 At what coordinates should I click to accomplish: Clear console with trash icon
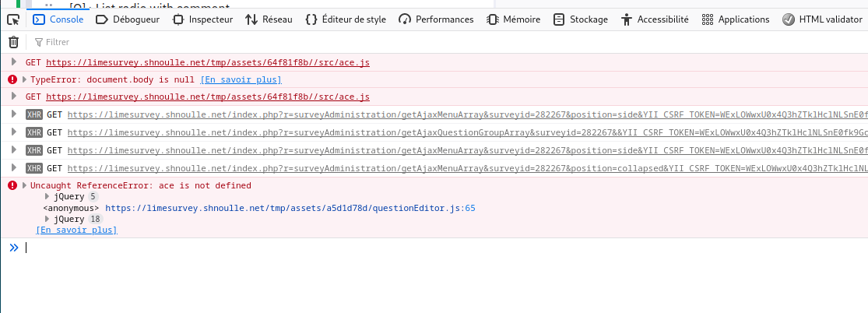13,42
